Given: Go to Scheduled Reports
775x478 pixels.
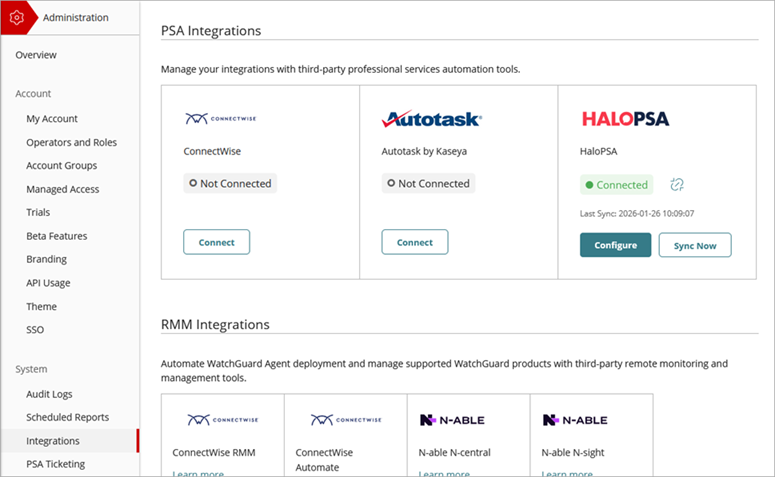Looking at the screenshot, I should pyautogui.click(x=68, y=417).
